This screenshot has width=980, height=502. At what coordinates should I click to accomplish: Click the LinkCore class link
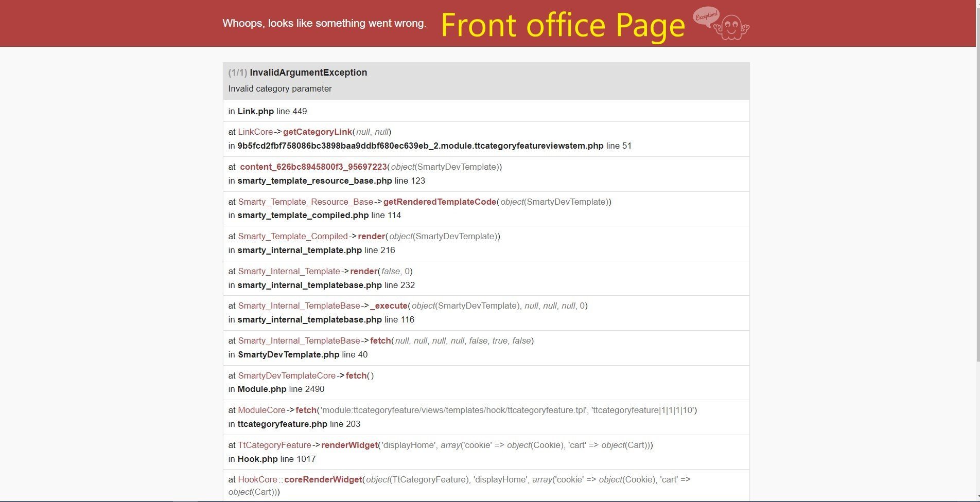(x=255, y=132)
